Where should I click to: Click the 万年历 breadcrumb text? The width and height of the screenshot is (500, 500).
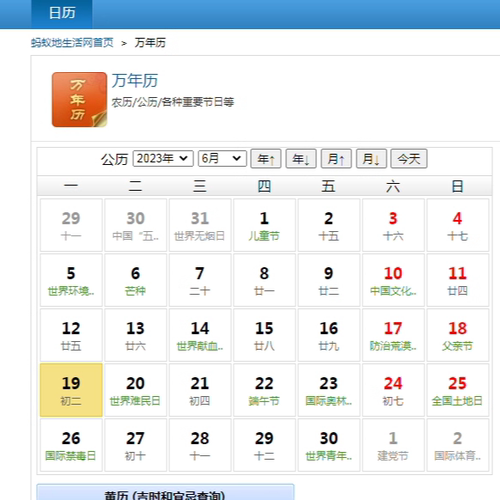pos(150,43)
